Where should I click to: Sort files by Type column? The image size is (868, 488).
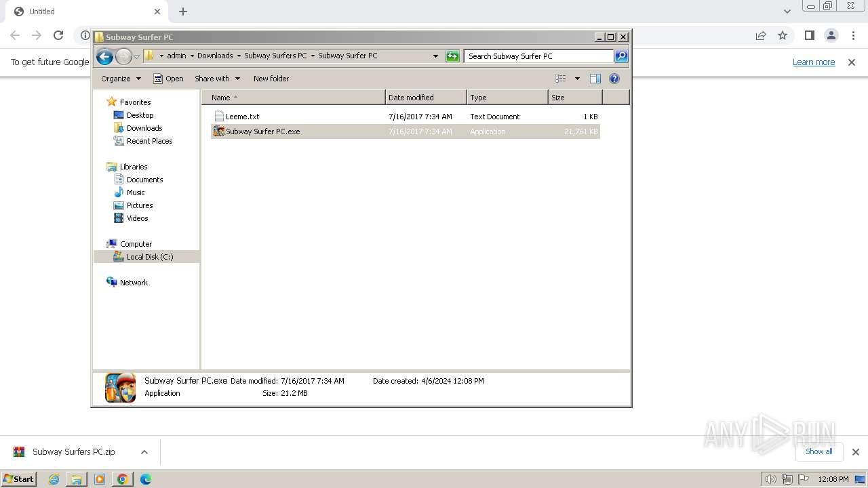(507, 98)
